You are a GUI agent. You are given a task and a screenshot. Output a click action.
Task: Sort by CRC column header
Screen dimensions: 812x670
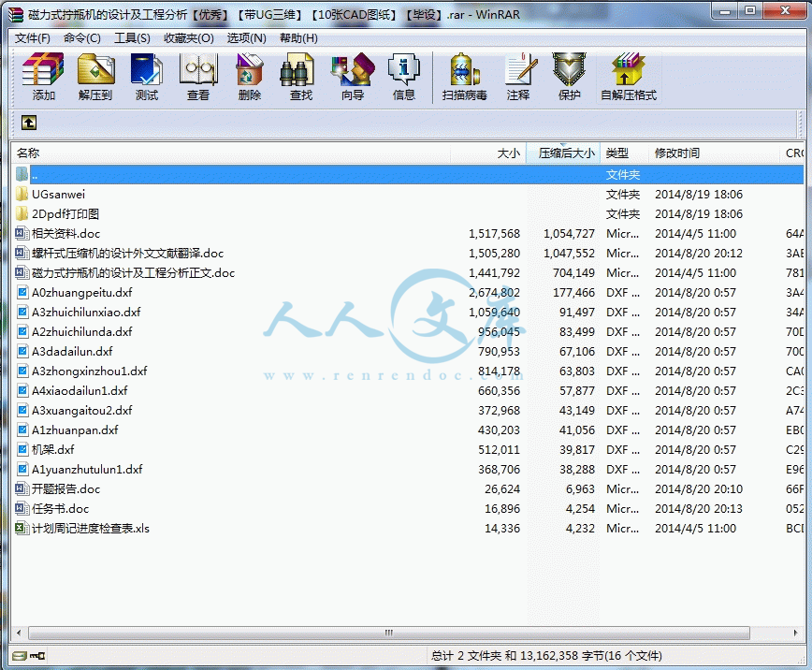pyautogui.click(x=792, y=153)
